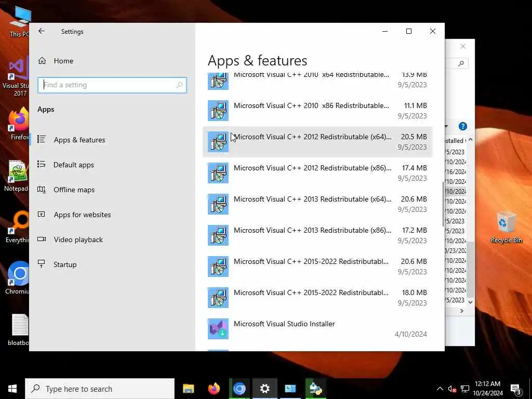532x399 pixels.
Task: Open the Windows Start menu
Action: coord(12,389)
